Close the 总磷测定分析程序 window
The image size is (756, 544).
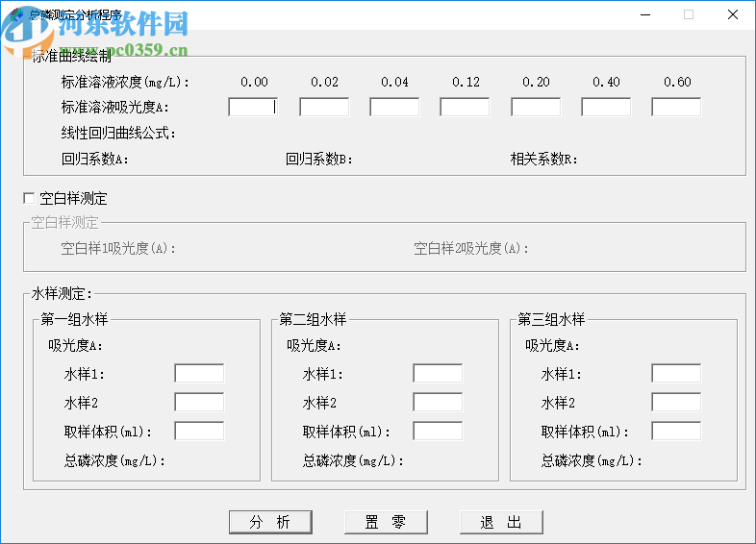coord(733,15)
